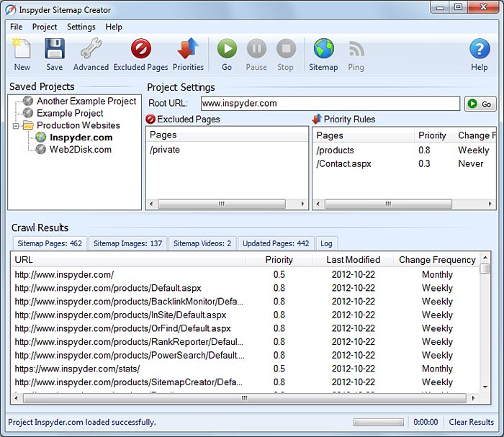Click left arrow of Excluded Pages scrollbar

click(151, 204)
